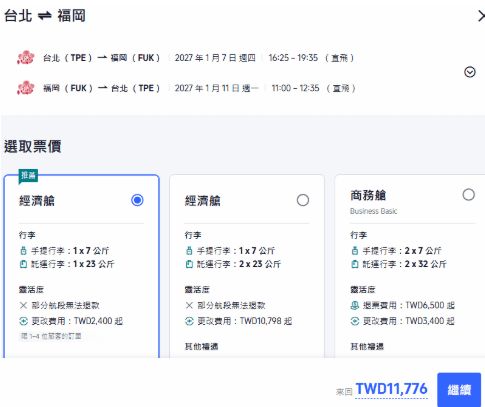Click the China Airlines logo on outbound flight
The height and width of the screenshot is (407, 485).
(x=26, y=58)
